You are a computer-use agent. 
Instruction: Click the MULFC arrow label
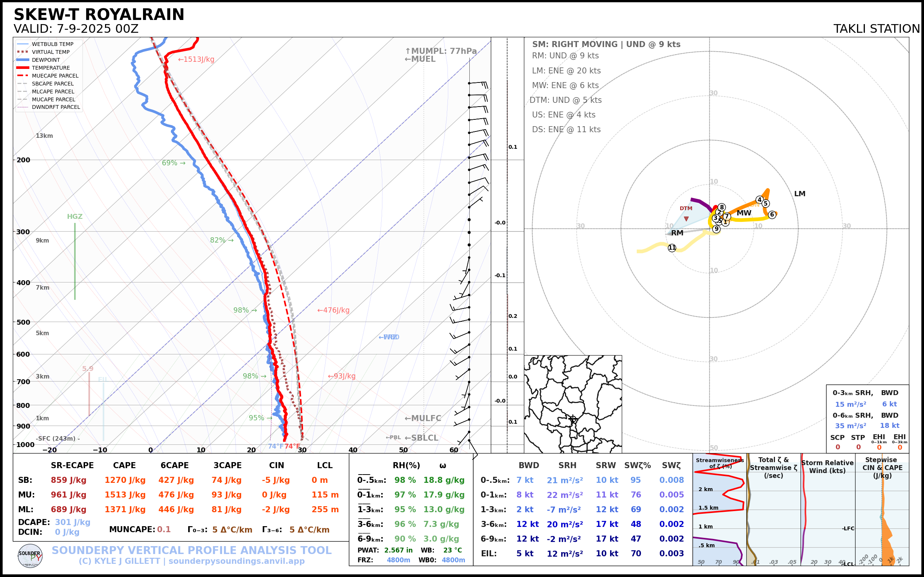[x=423, y=418]
